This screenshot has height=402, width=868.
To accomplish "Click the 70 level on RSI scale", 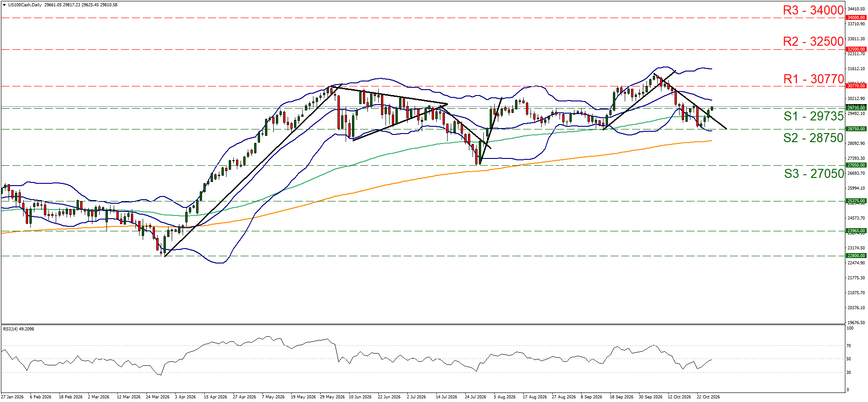I will (849, 346).
